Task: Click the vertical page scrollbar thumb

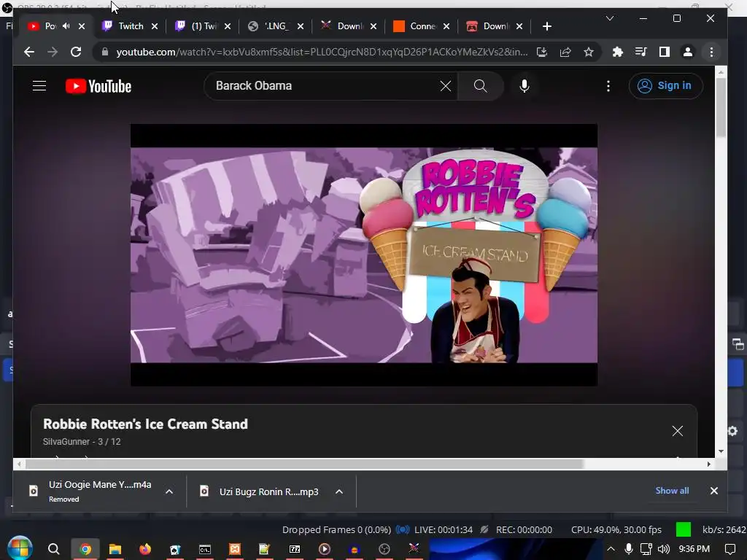Action: 721,107
